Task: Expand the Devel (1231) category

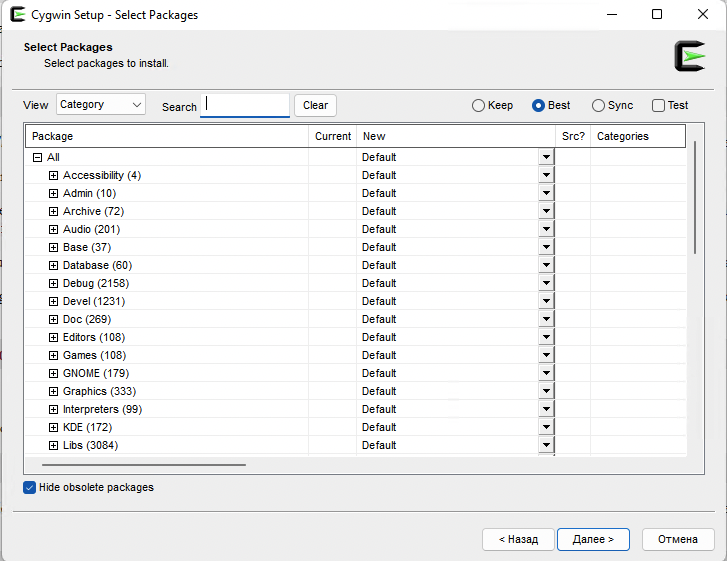Action: pos(54,301)
